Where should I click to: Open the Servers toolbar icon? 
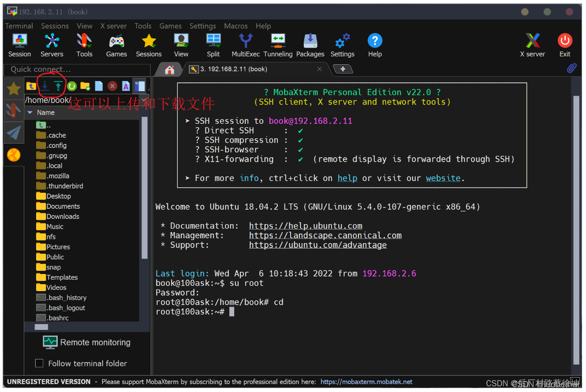tap(52, 45)
